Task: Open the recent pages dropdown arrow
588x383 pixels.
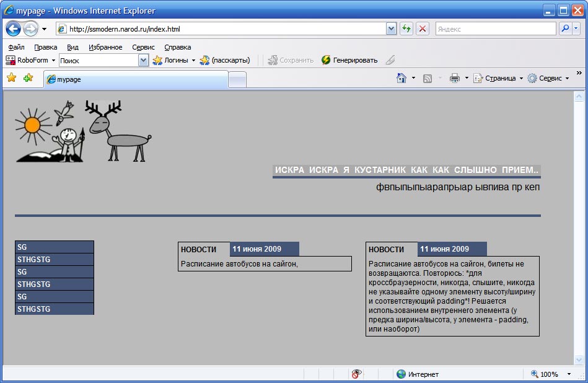Action: pos(44,29)
